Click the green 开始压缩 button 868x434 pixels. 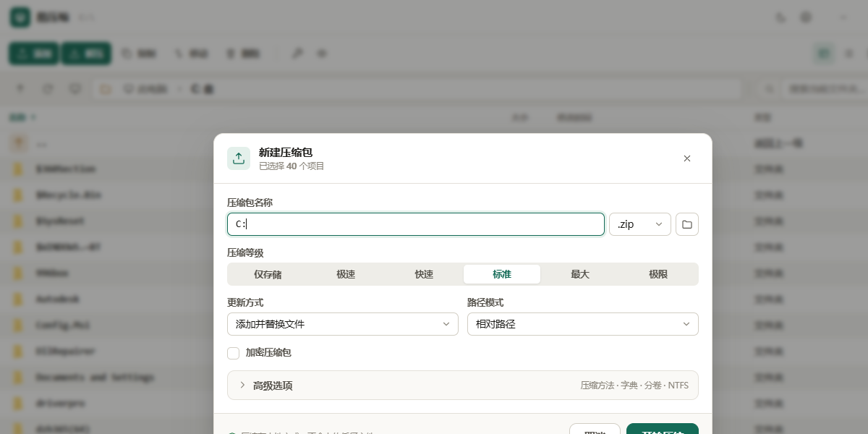[663, 429]
